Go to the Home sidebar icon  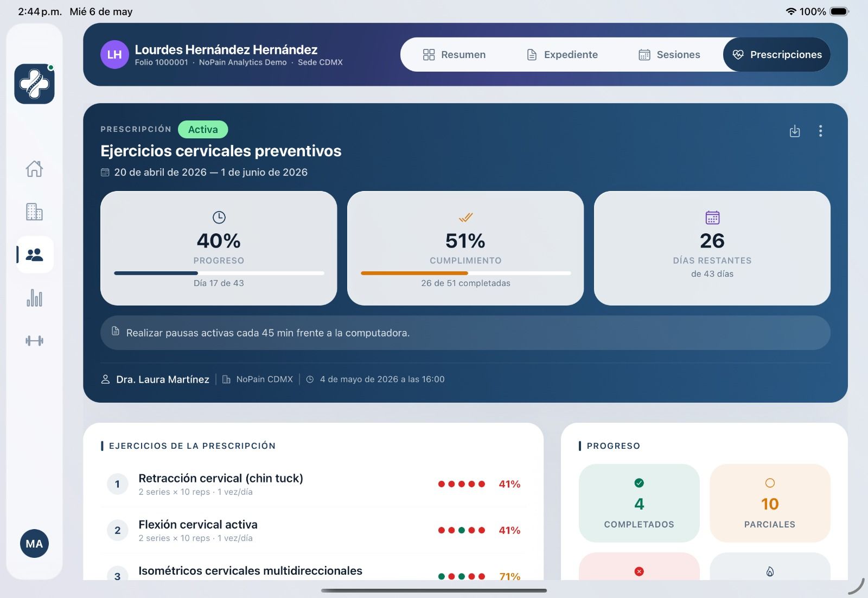[x=34, y=169]
